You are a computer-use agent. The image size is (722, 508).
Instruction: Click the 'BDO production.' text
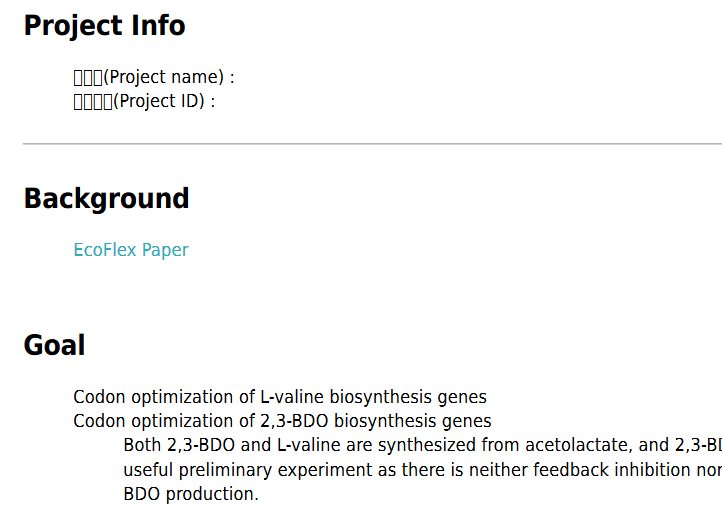click(x=191, y=494)
